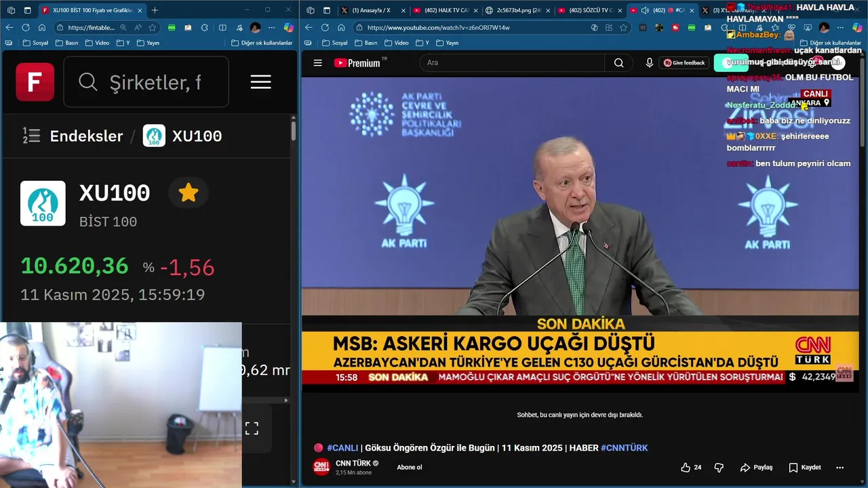Viewport: 868px width, 488px height.
Task: Expand chart with fullscreen icon
Action: pos(252,428)
